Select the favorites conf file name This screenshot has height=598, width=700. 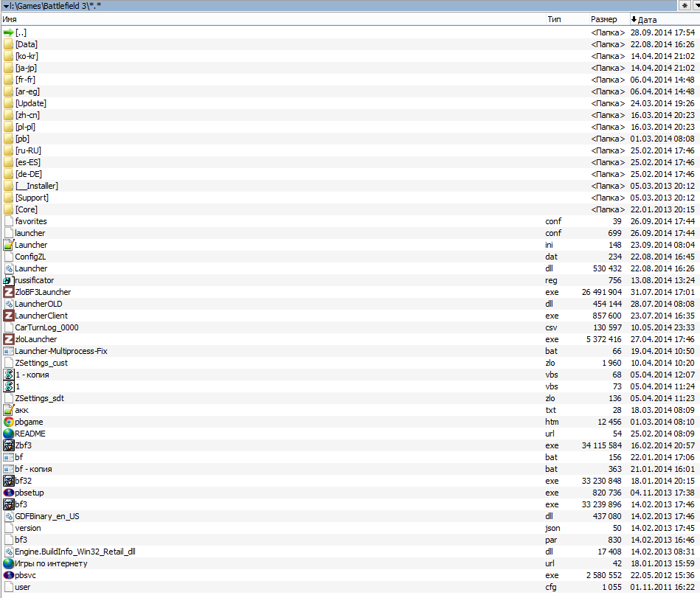click(x=31, y=221)
